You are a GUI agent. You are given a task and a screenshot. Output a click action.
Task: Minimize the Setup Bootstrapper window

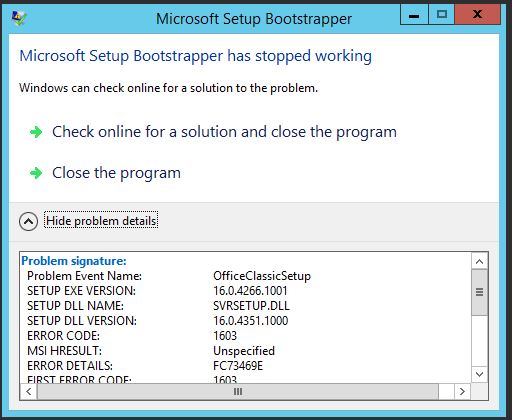414,15
